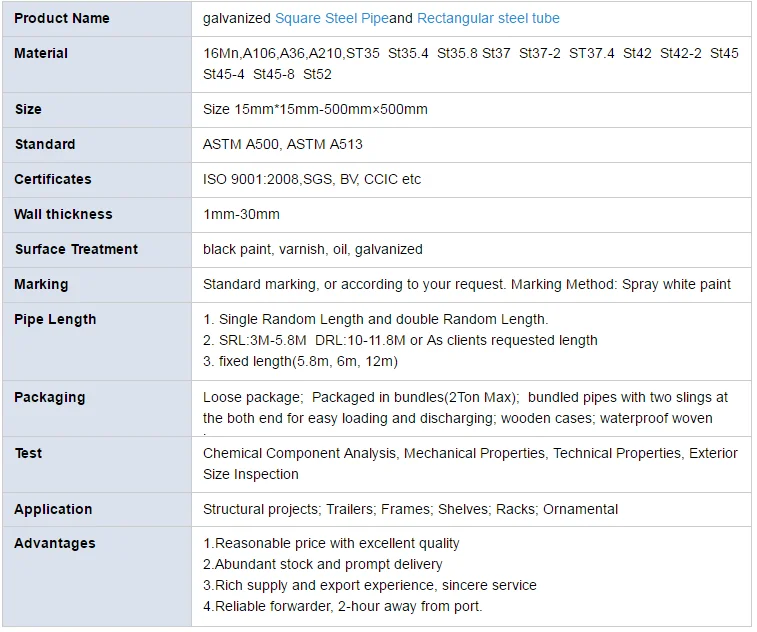Select the Material row header cell
Viewport: 757px width, 632px height.
click(x=42, y=53)
